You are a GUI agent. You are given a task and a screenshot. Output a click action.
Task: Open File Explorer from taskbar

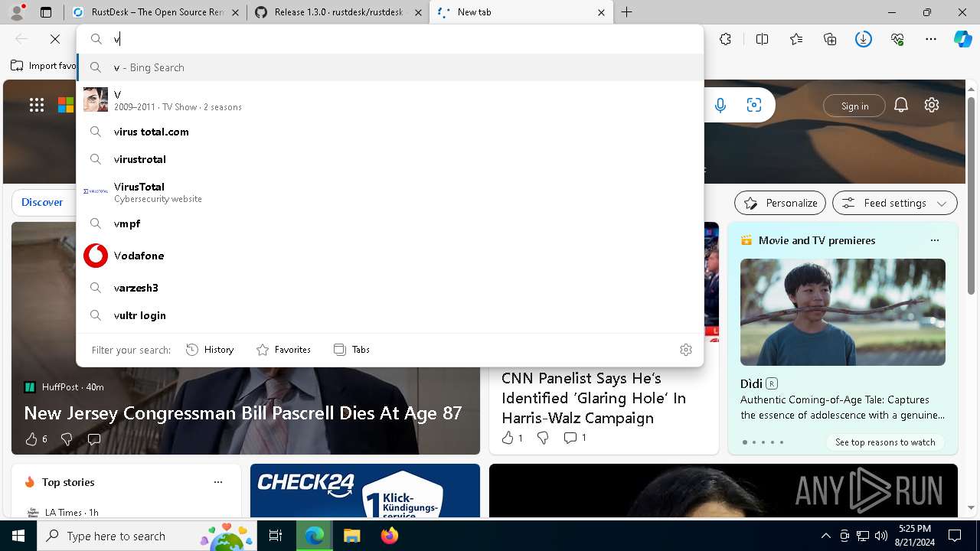[x=351, y=536]
